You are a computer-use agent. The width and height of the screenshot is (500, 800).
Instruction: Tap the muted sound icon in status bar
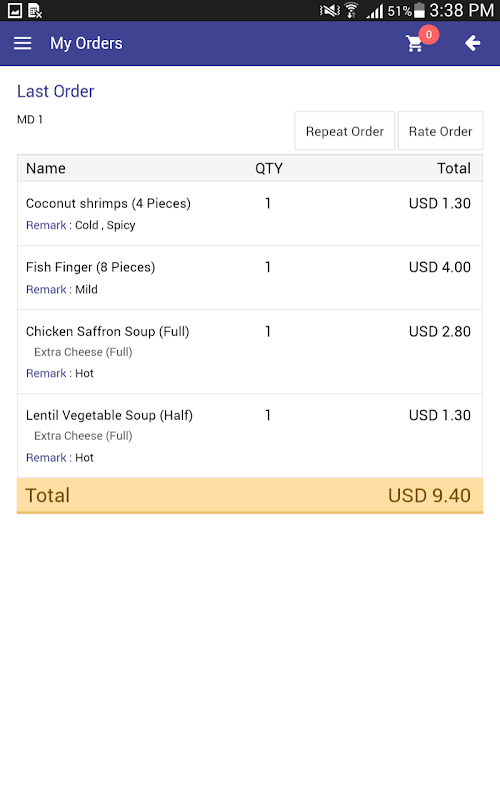click(x=330, y=10)
